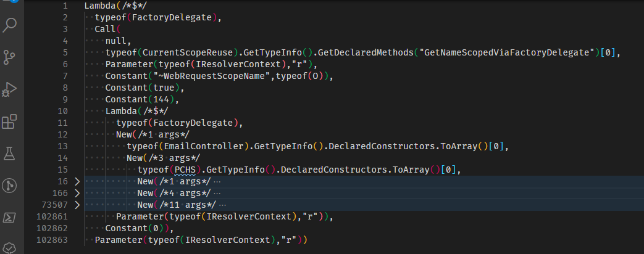Viewport: 644px width, 254px height.
Task: Click New(/*1 args*/ on line 12
Action: click(x=153, y=134)
